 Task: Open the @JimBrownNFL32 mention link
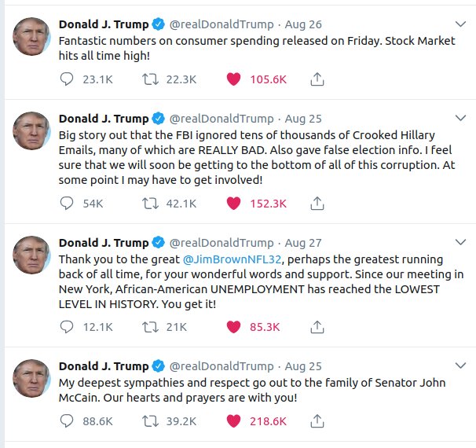click(233, 259)
